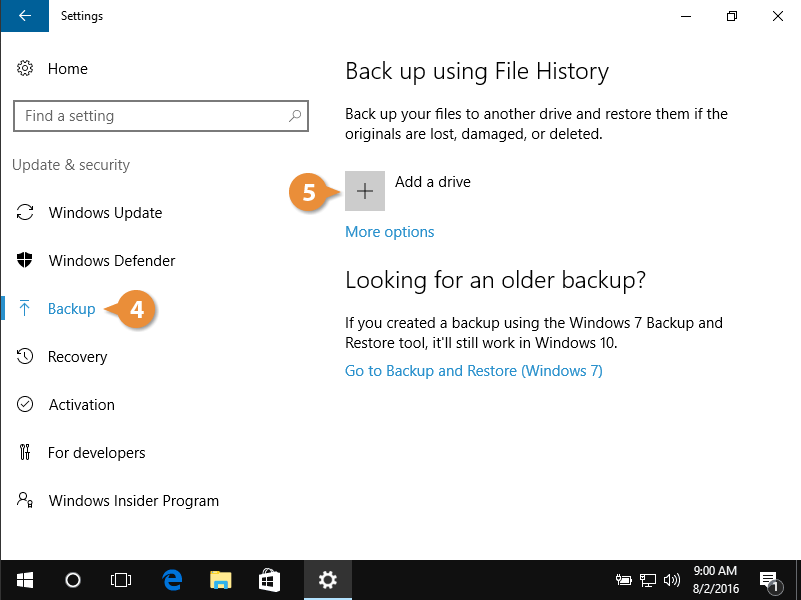Screen dimensions: 801x600
Task: Open the Windows Start menu
Action: (x=25, y=580)
